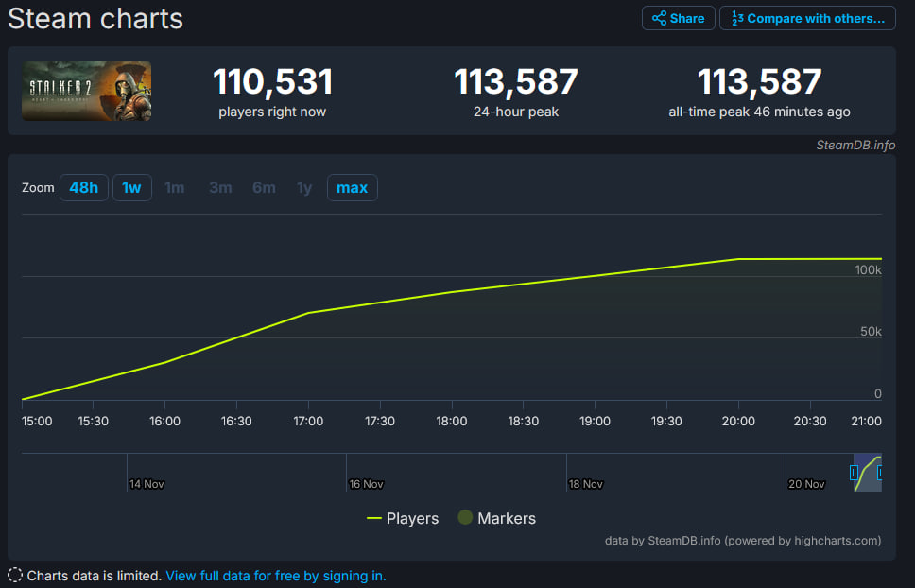The height and width of the screenshot is (588, 915).
Task: Click the 110,531 players right now figure
Action: click(x=272, y=81)
